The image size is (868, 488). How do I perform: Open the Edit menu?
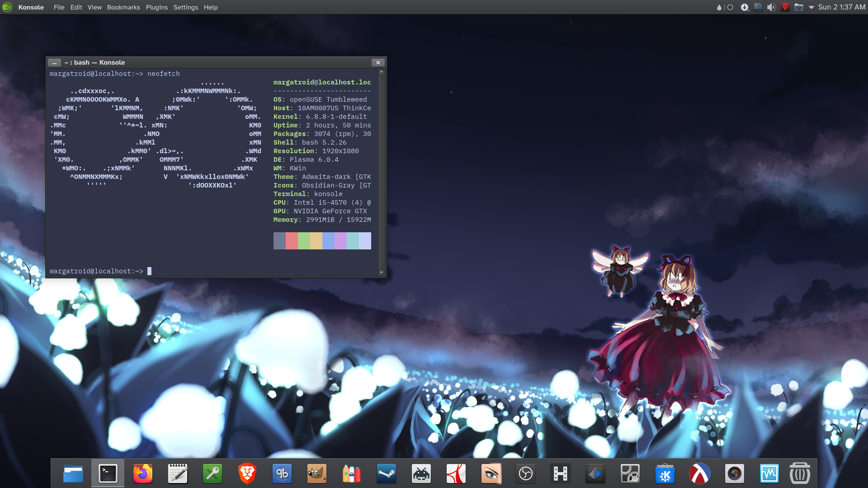click(76, 7)
